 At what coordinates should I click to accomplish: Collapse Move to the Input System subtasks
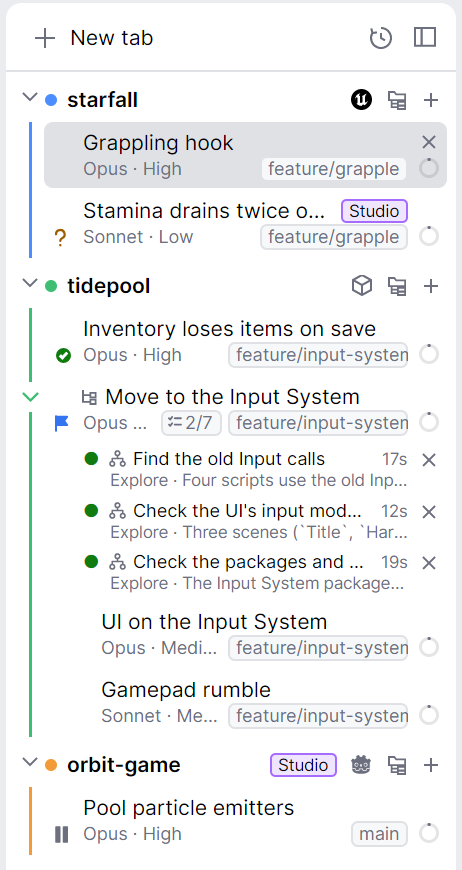pos(30,397)
